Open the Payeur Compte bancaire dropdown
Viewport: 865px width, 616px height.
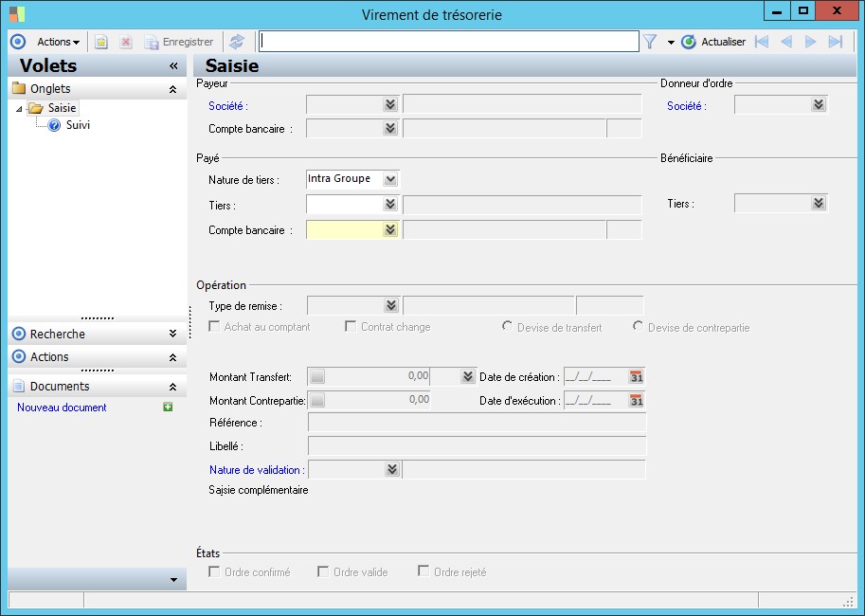point(390,128)
